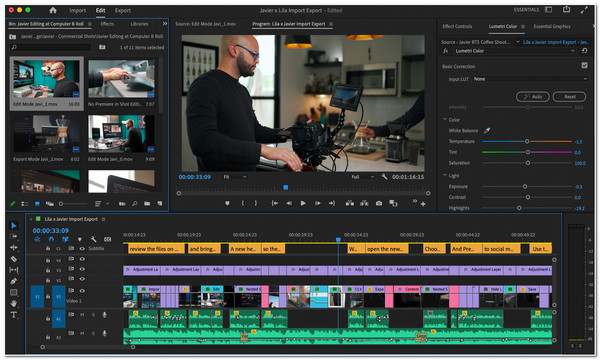Select the Rectangle tool
This screenshot has width=600, height=360.
pyautogui.click(x=14, y=292)
